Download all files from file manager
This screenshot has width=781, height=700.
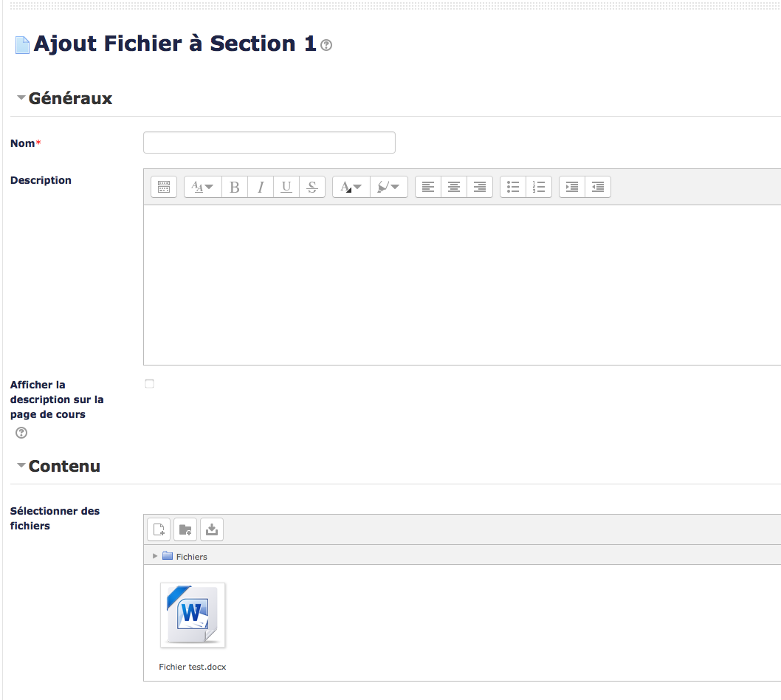point(212,529)
